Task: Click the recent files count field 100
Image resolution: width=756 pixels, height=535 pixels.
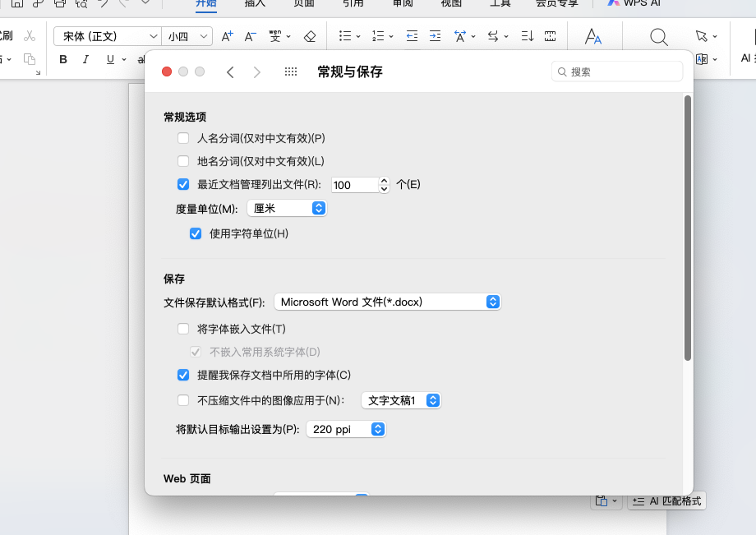Action: (355, 185)
